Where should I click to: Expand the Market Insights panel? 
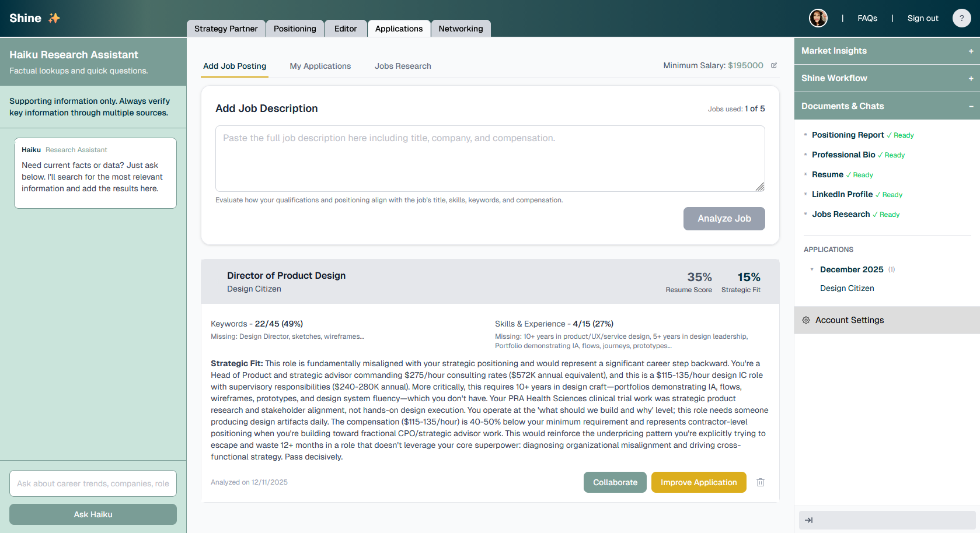pyautogui.click(x=887, y=51)
